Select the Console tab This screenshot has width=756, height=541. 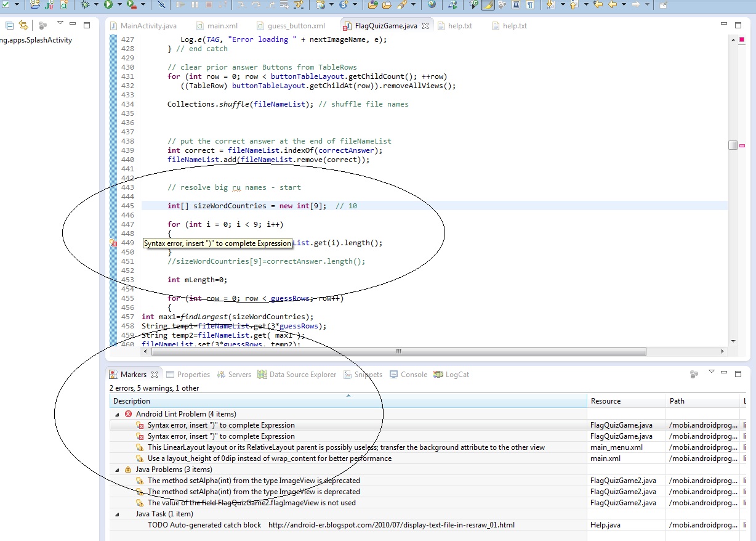[408, 375]
